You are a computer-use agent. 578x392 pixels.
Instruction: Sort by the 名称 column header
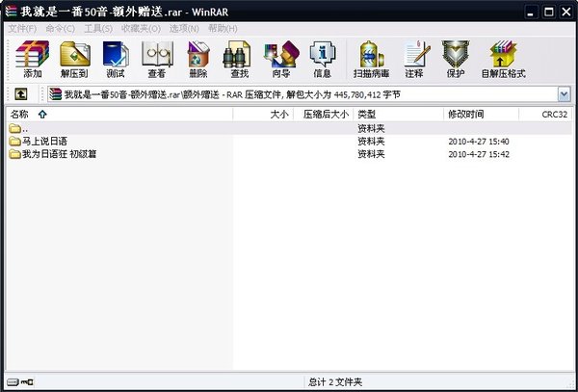[x=118, y=115]
